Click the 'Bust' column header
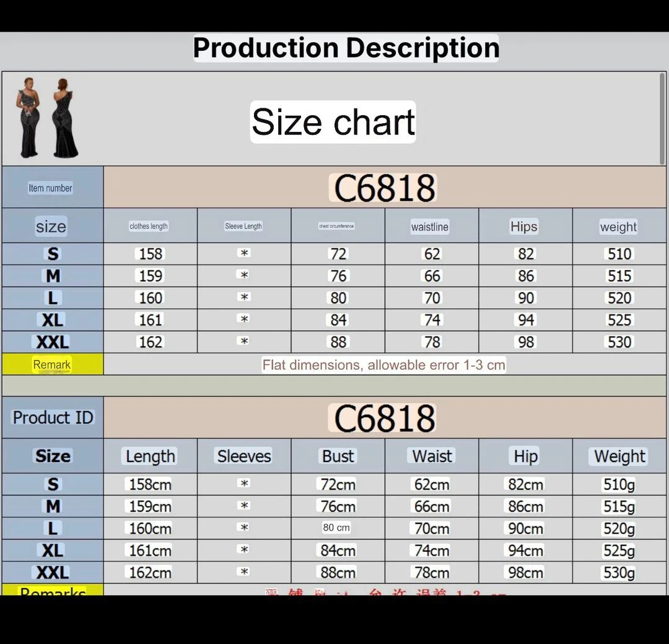Viewport: 669px width, 644px height. coord(337,456)
